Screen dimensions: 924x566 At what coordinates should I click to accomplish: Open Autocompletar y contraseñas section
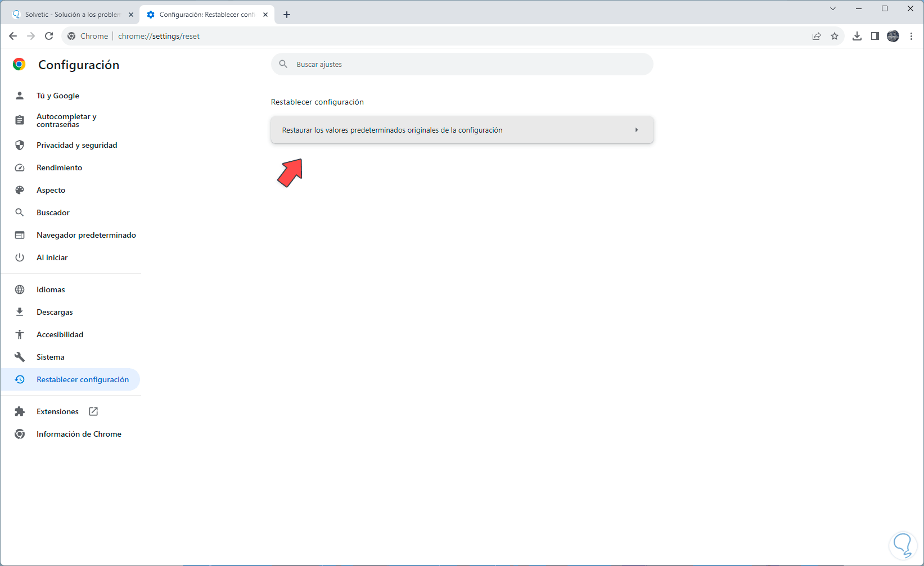[70, 120]
